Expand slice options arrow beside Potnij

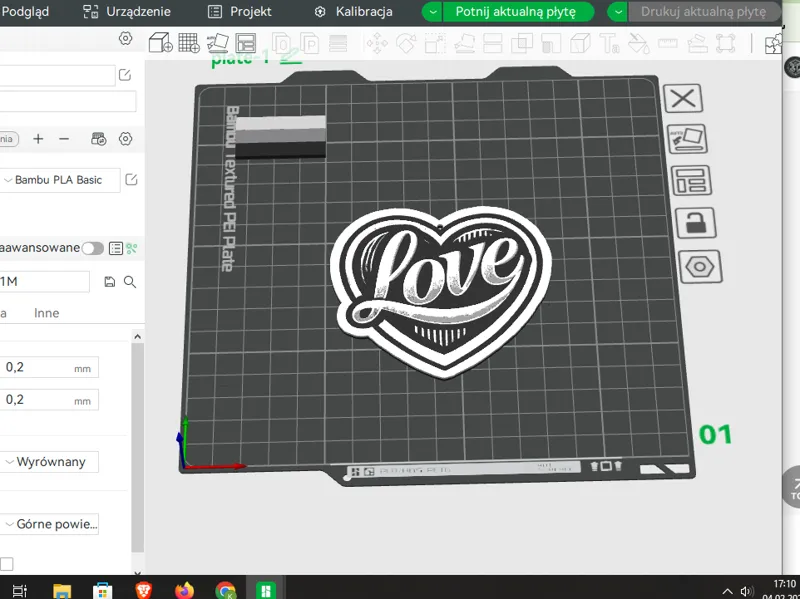(432, 12)
